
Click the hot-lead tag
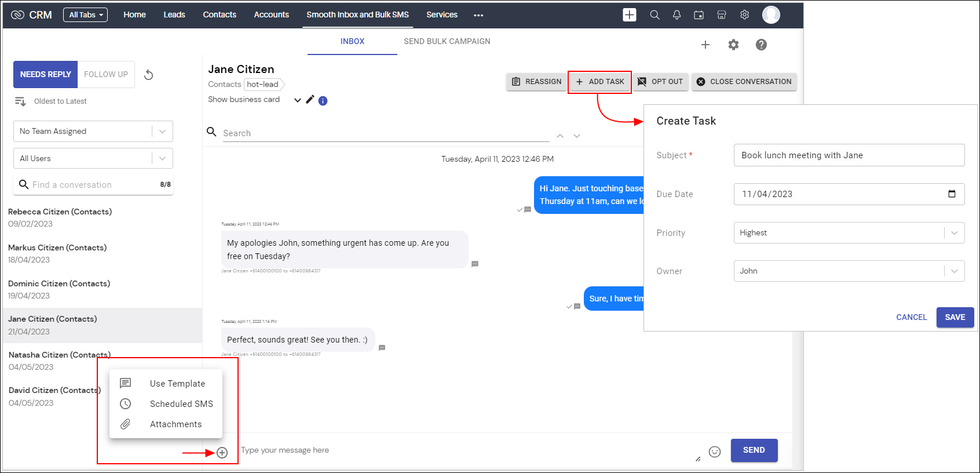click(264, 85)
